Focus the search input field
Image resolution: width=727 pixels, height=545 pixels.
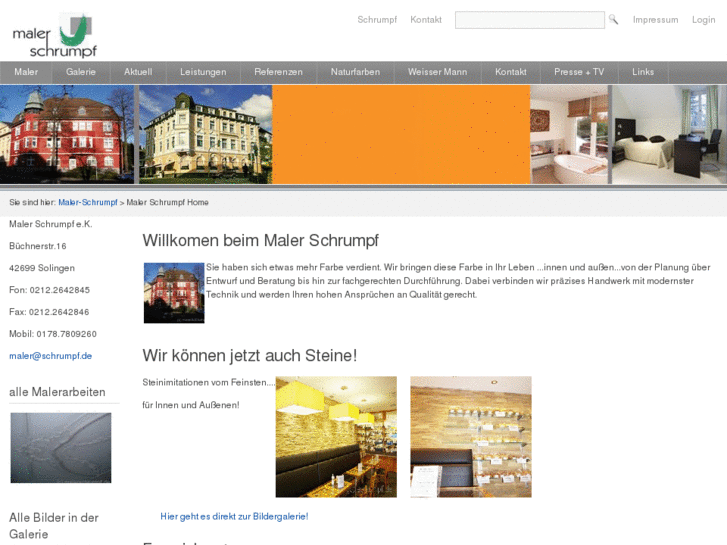529,20
